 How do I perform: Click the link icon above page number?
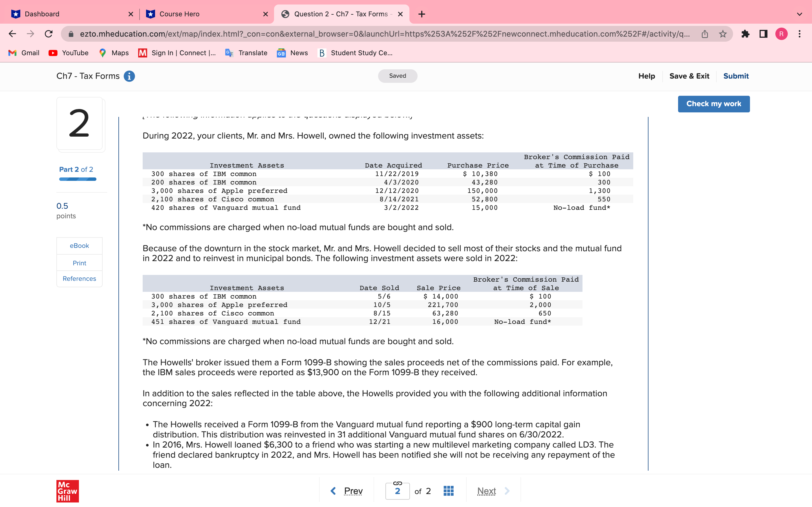(x=397, y=483)
